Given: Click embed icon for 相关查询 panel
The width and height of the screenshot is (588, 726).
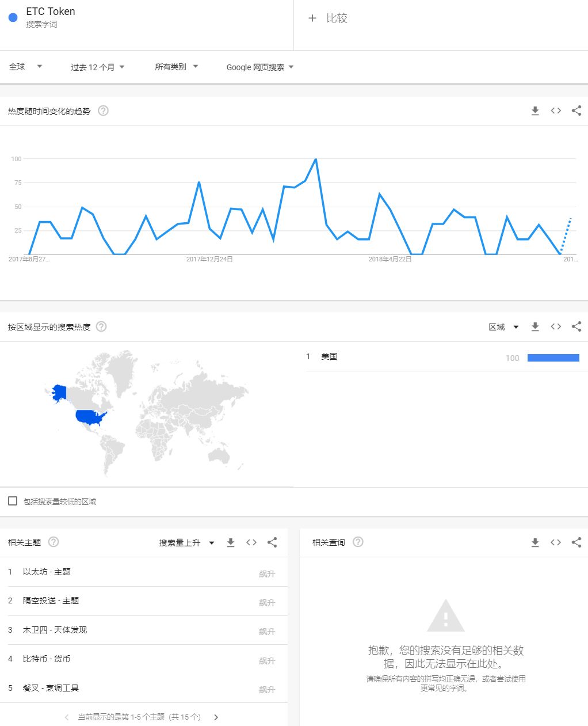Looking at the screenshot, I should point(556,542).
